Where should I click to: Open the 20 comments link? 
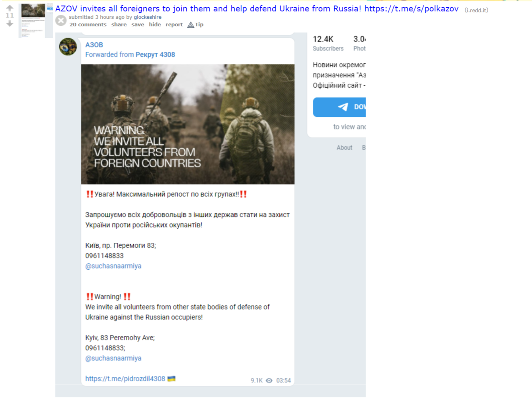(88, 25)
